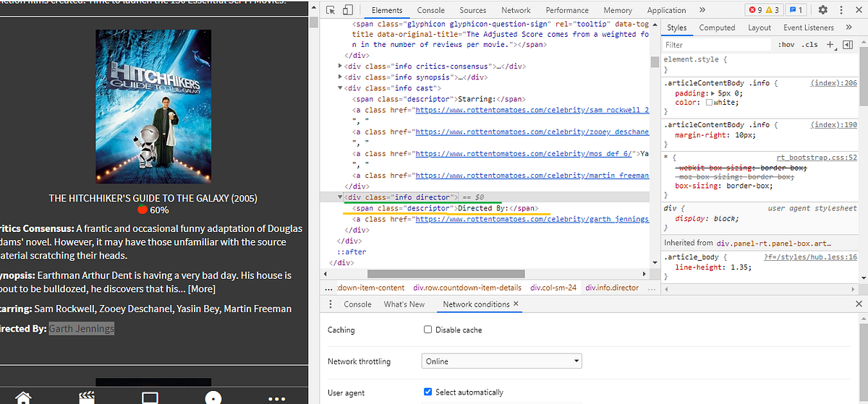868x404 pixels.
Task: Close the Network conditions drawer tab
Action: [516, 304]
